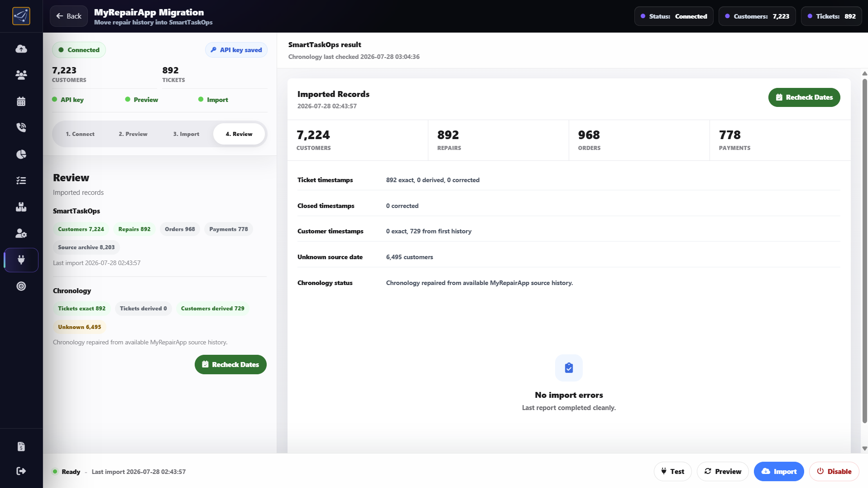Click the Payments 778 chip
This screenshot has height=488, width=868.
click(x=229, y=229)
